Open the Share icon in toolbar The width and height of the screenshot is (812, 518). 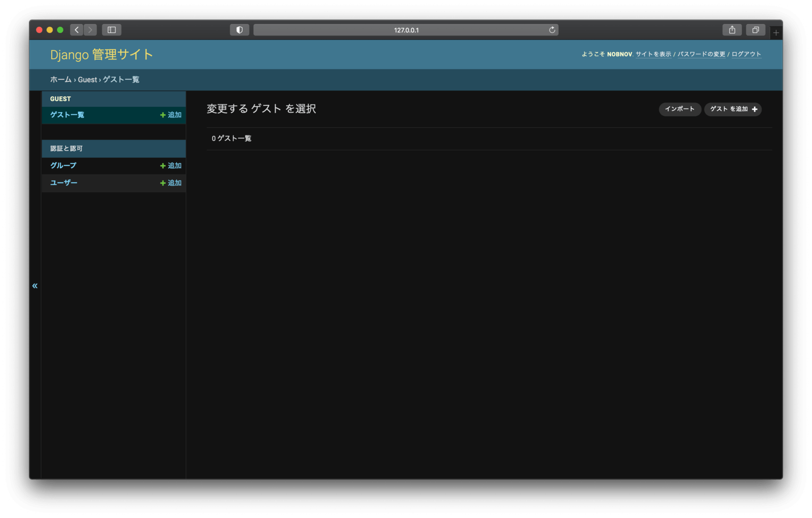732,30
